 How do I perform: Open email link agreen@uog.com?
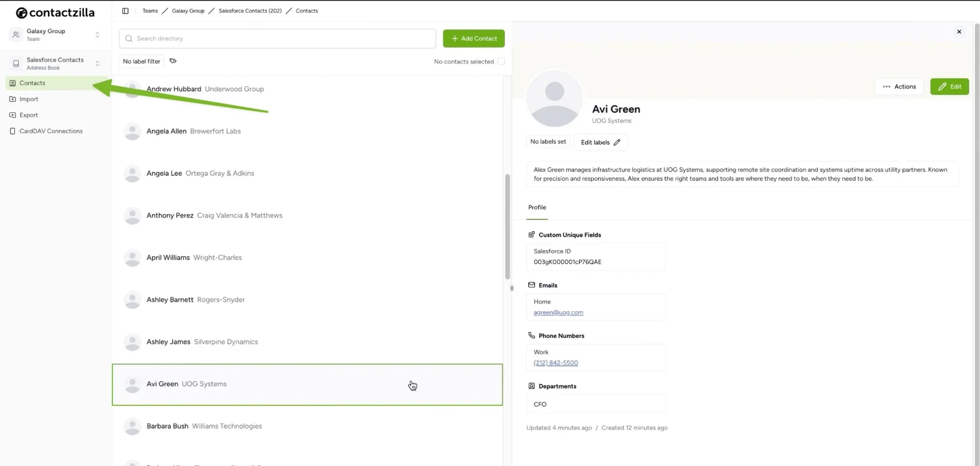558,312
